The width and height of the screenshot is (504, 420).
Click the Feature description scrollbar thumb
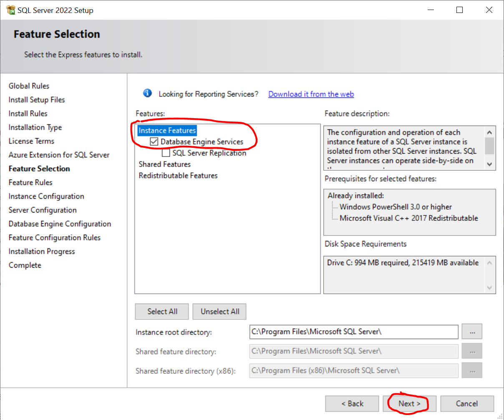click(x=490, y=146)
